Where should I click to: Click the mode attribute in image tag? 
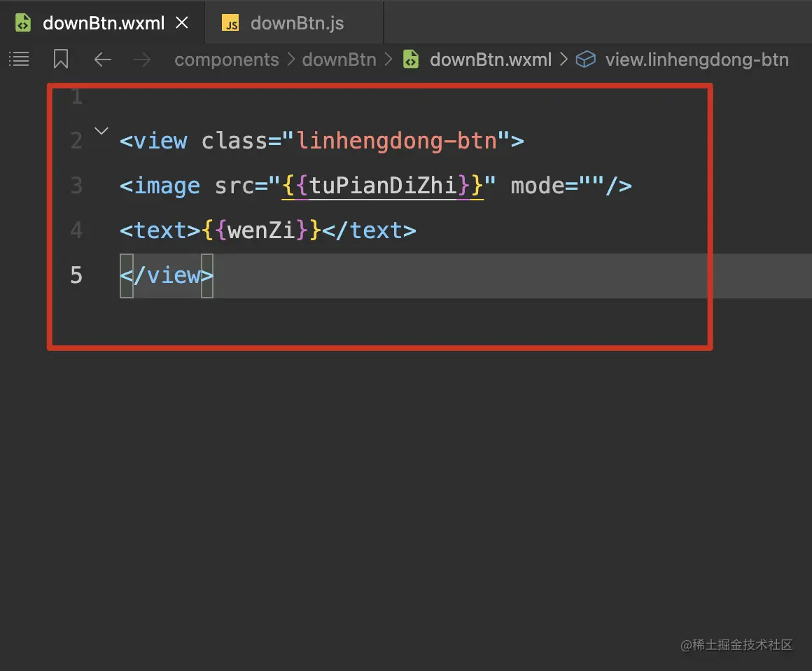point(538,186)
